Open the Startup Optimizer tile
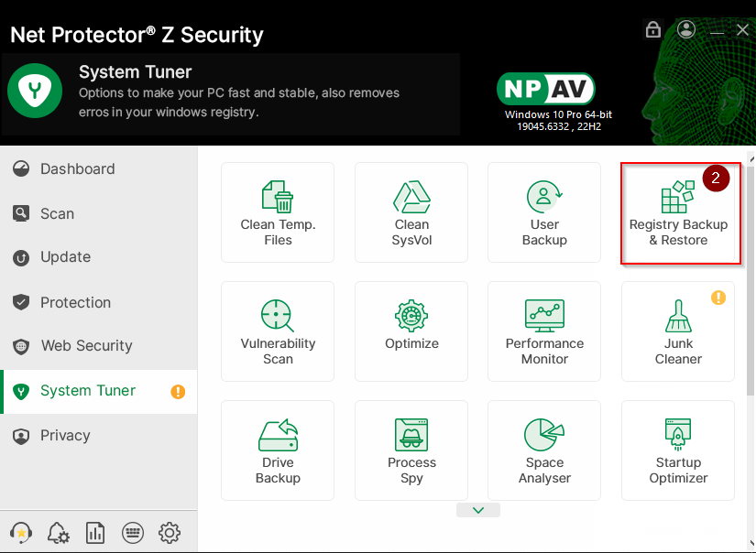Screen dimensions: 756x553 [678, 450]
